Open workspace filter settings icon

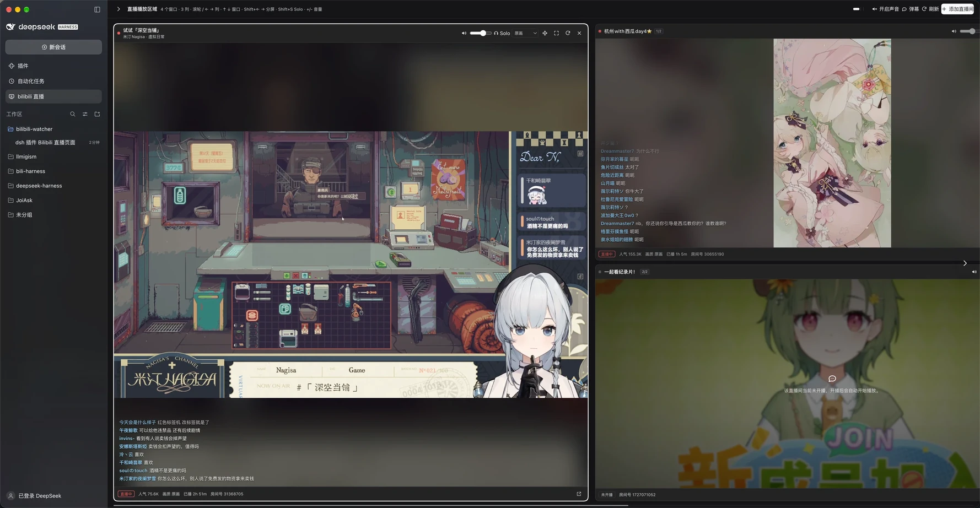pos(85,114)
